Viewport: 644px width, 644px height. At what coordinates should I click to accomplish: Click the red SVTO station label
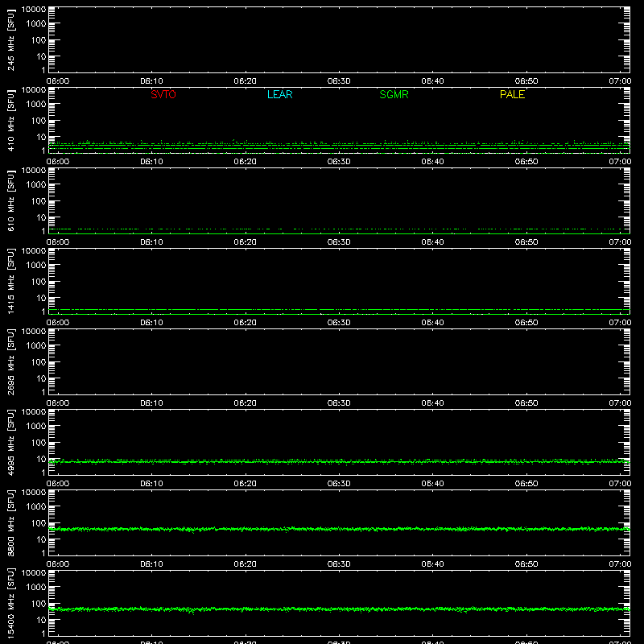coord(163,94)
